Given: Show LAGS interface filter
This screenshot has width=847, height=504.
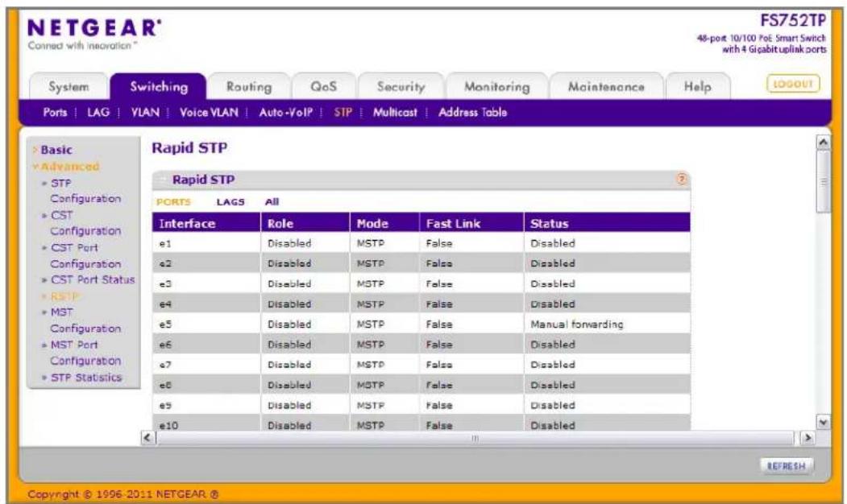Looking at the screenshot, I should tap(230, 202).
